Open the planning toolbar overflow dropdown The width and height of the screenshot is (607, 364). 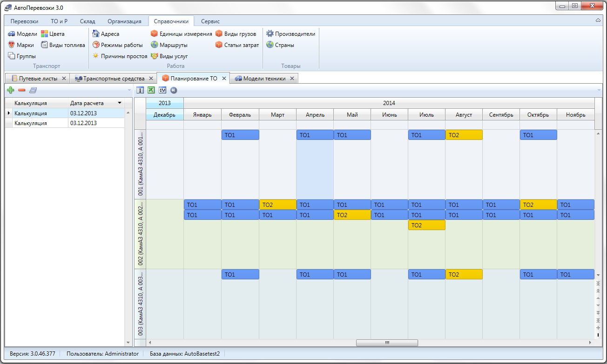point(600,90)
